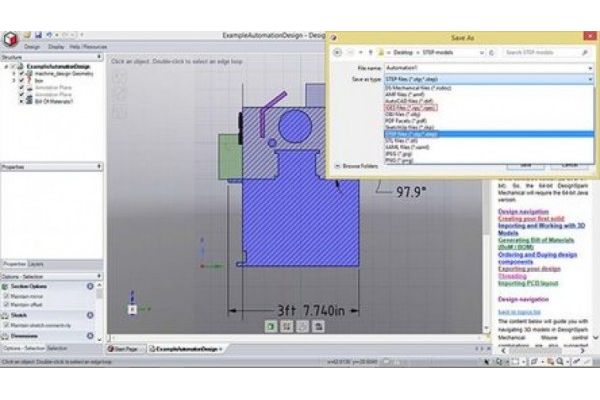Select highlighted STEP files option in list
This screenshot has height=400, width=600.
(489, 134)
